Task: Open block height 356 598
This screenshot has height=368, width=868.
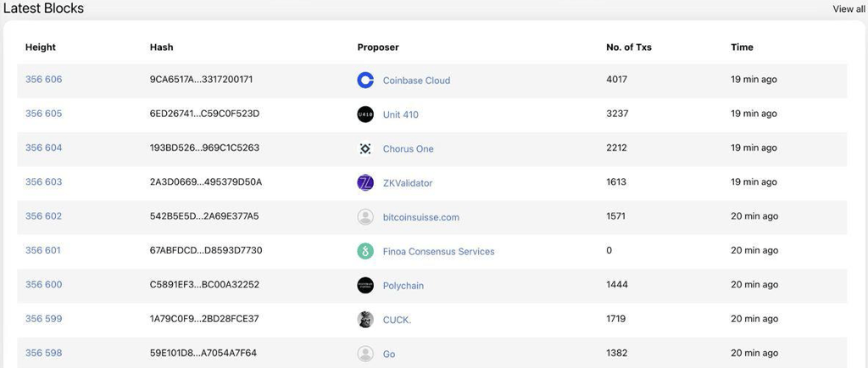Action: (x=43, y=353)
